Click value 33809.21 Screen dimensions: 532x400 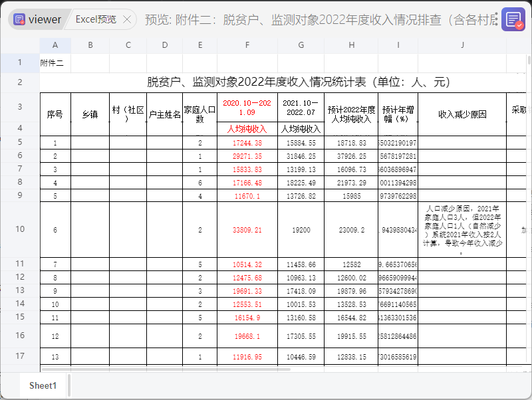(x=247, y=230)
